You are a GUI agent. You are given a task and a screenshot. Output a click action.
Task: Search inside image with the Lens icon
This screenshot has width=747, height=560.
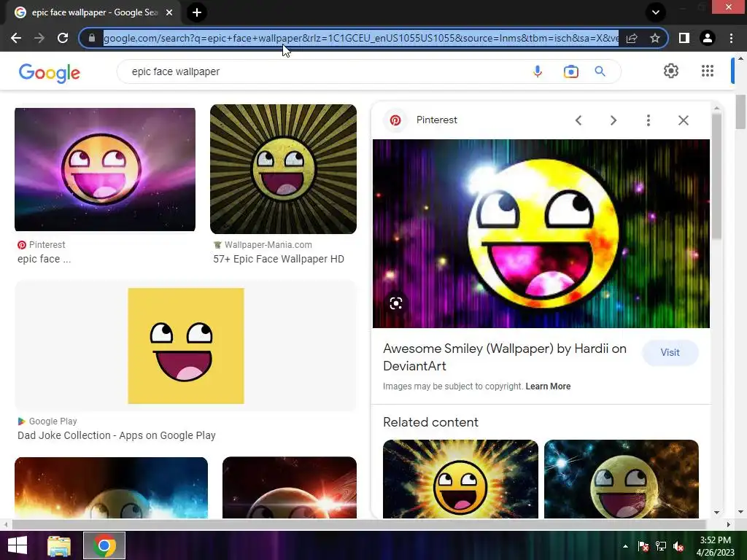click(396, 303)
